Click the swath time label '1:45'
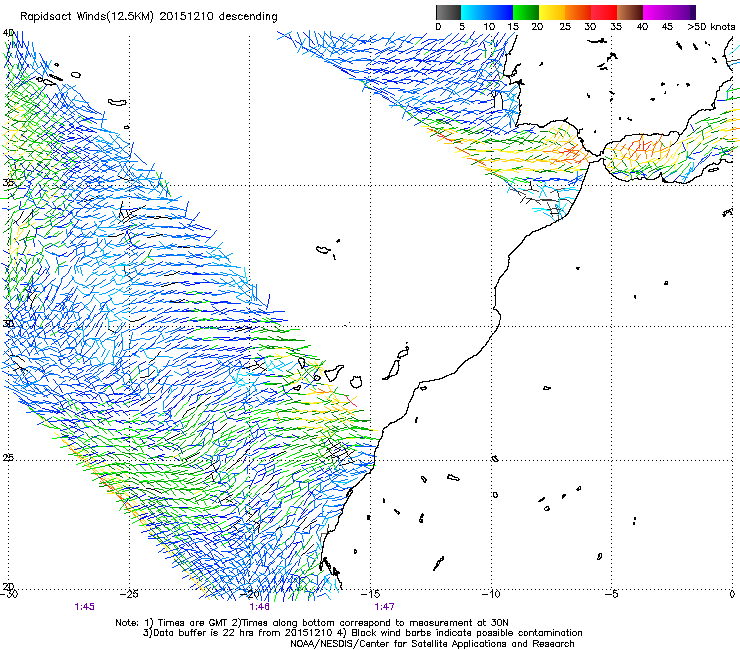The height and width of the screenshot is (650, 740). pyautogui.click(x=84, y=607)
